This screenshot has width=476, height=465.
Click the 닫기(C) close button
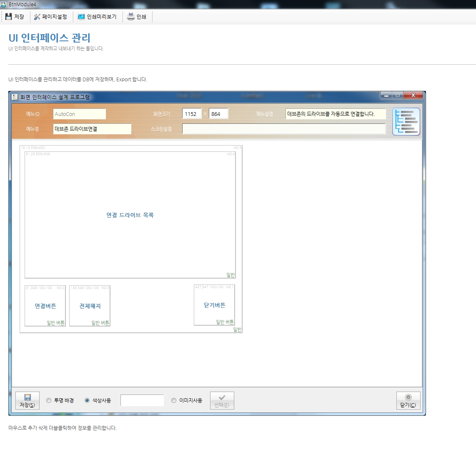pyautogui.click(x=408, y=401)
